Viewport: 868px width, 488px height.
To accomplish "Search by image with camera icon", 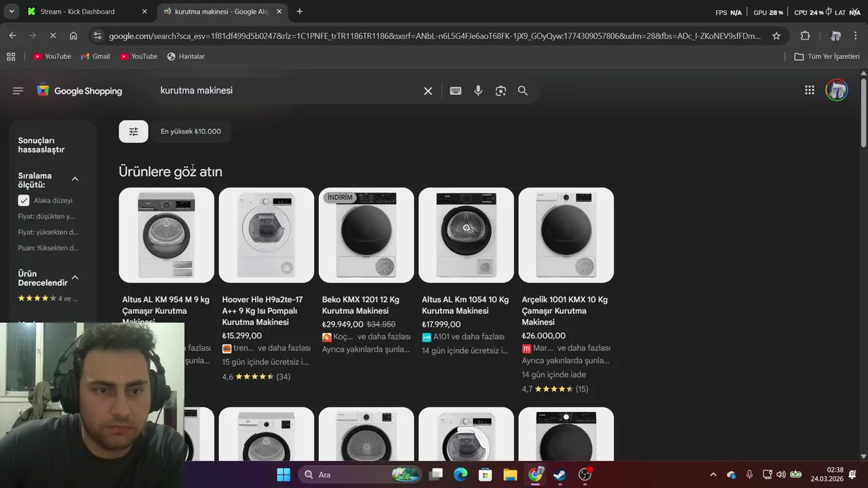I will coord(500,91).
